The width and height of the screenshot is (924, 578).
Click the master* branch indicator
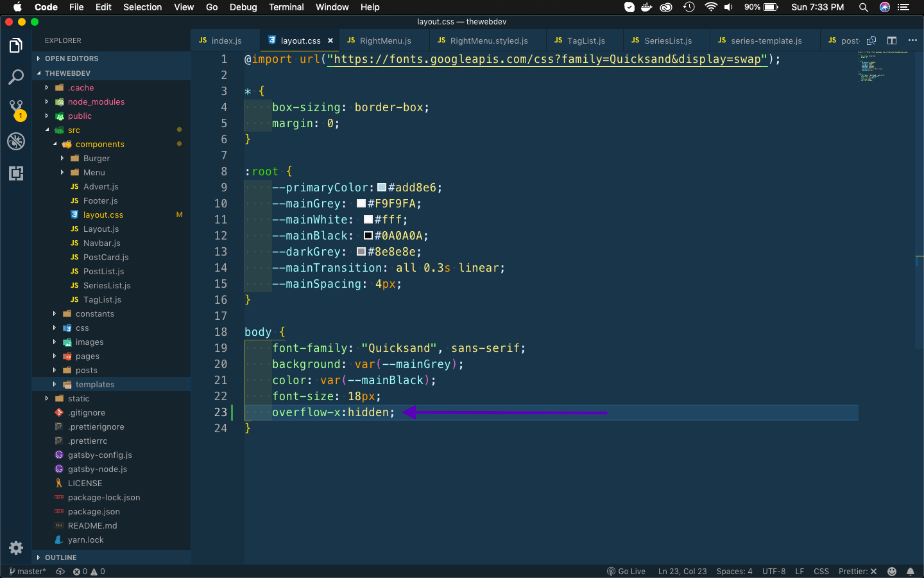(28, 572)
